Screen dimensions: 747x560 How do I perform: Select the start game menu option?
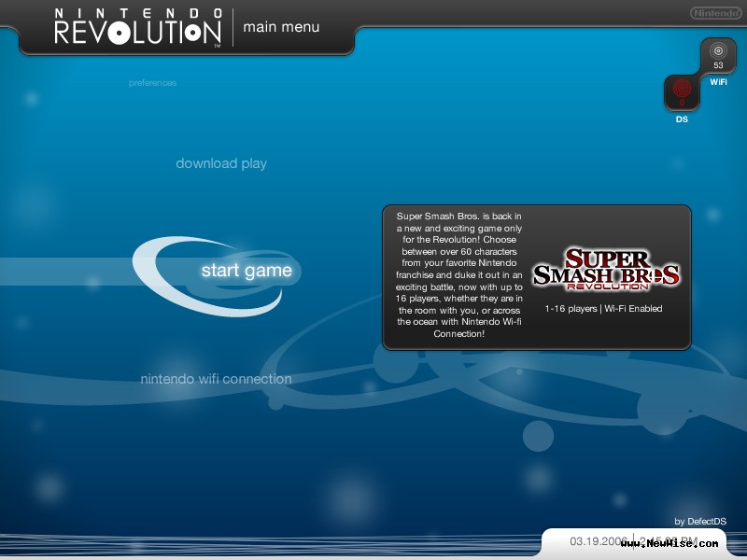(247, 271)
